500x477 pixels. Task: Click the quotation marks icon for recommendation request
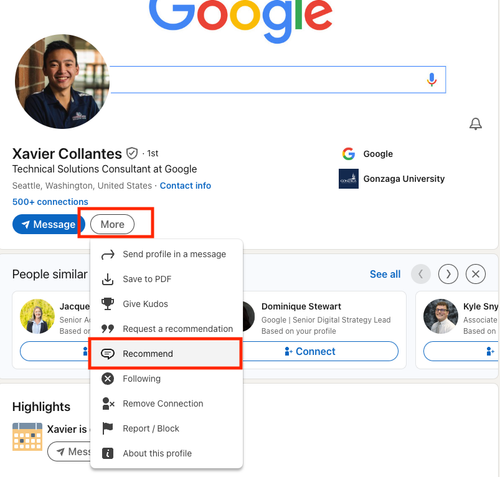(x=108, y=329)
